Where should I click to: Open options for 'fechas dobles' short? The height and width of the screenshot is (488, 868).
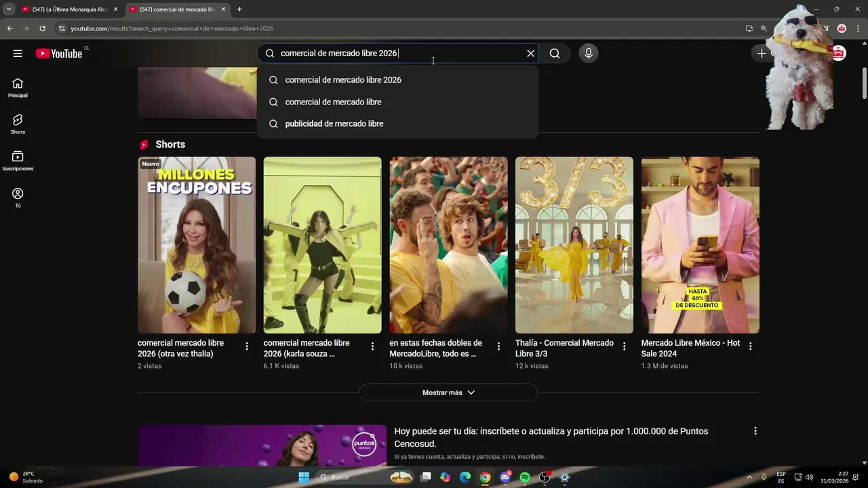click(498, 346)
